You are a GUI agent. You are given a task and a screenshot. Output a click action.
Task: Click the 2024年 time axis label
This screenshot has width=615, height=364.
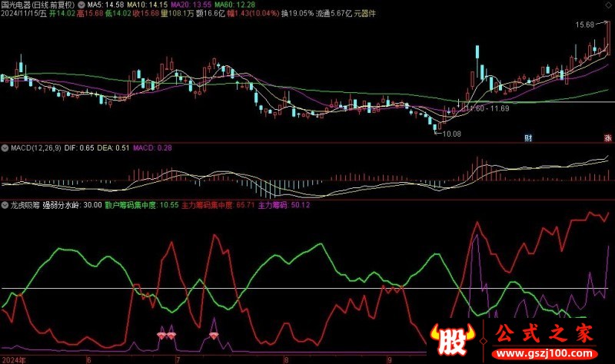pos(14,359)
